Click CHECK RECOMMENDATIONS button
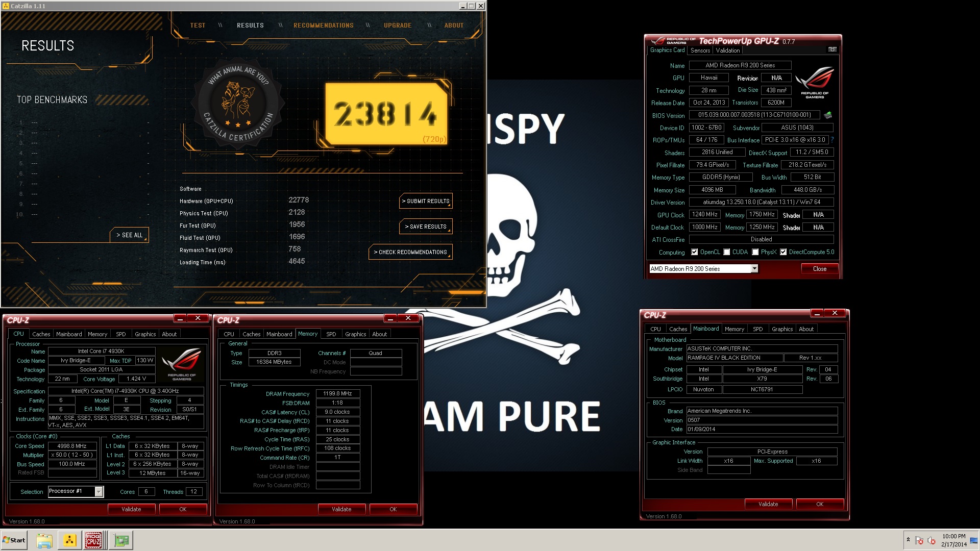The image size is (980, 551). point(410,252)
